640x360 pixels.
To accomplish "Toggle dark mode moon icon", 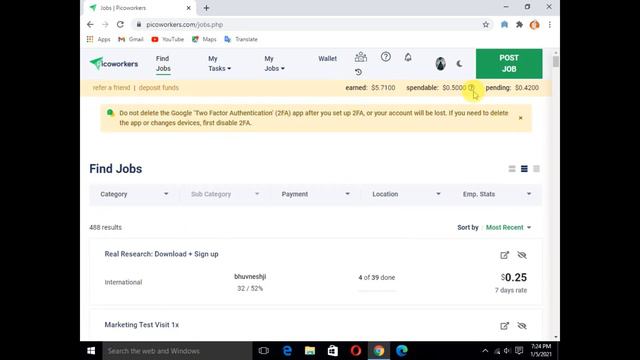I will click(460, 64).
